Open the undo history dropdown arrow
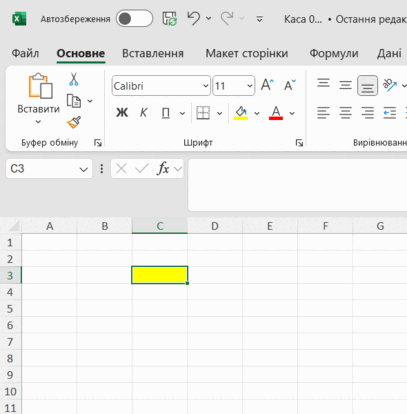Screen dimensions: 407x414 (x=209, y=19)
